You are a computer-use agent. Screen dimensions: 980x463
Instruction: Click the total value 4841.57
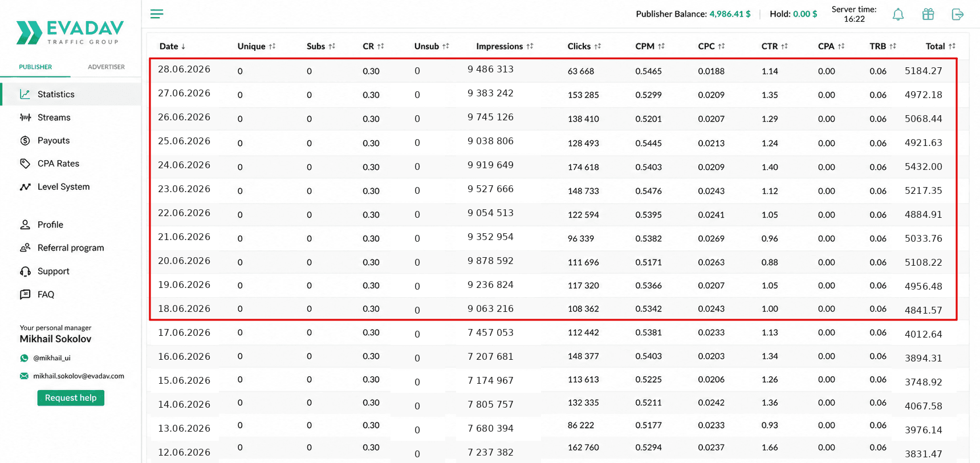pos(924,311)
